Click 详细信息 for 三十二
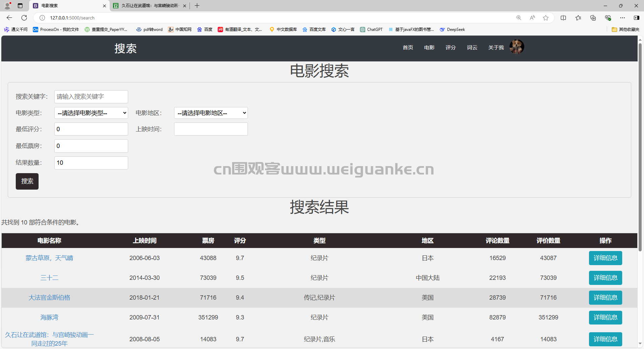The height and width of the screenshot is (349, 644). click(605, 278)
